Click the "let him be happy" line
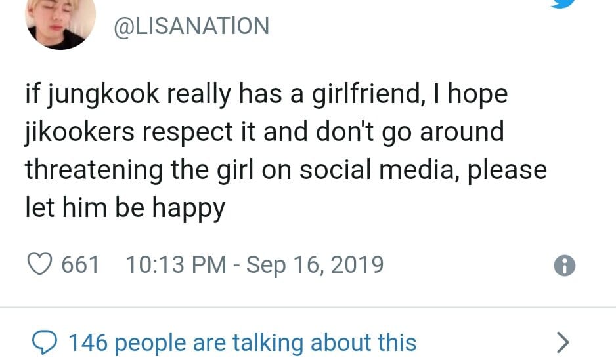Screen dimensions: 616x364 click(x=125, y=208)
